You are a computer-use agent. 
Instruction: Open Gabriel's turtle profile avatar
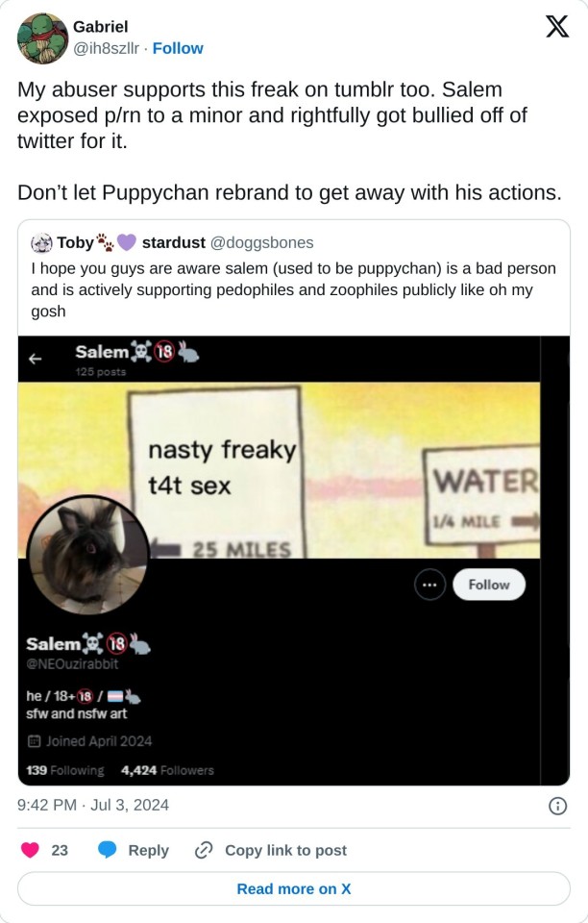tap(42, 38)
